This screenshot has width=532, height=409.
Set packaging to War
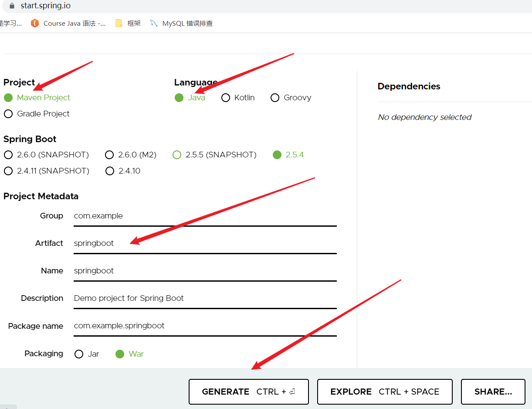(129, 354)
